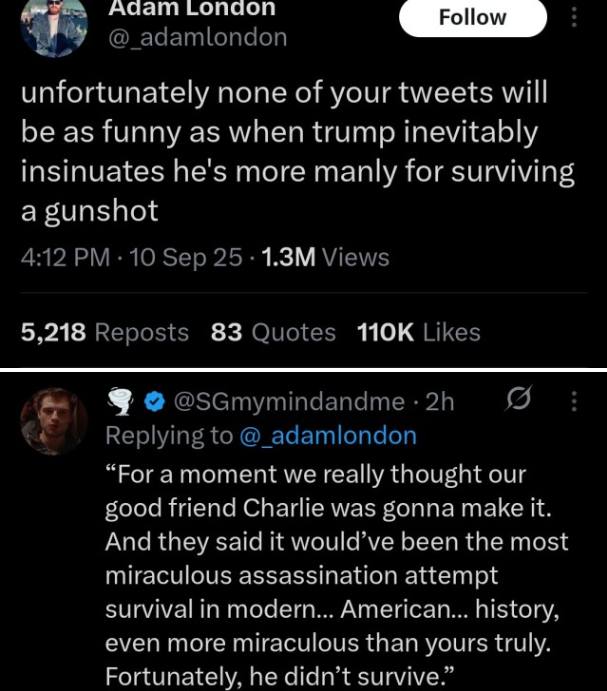Image resolution: width=607 pixels, height=691 pixels.
Task: Open the more options menu on Adam London's tweet
Action: 573,19
